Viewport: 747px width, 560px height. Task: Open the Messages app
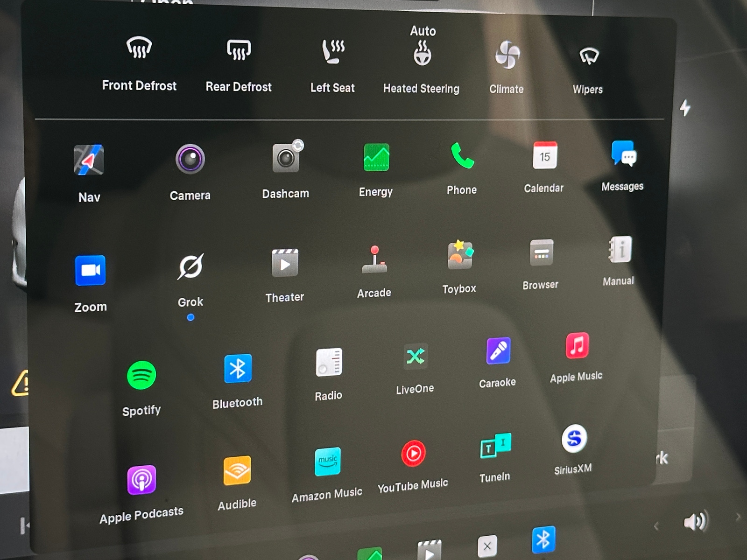624,153
